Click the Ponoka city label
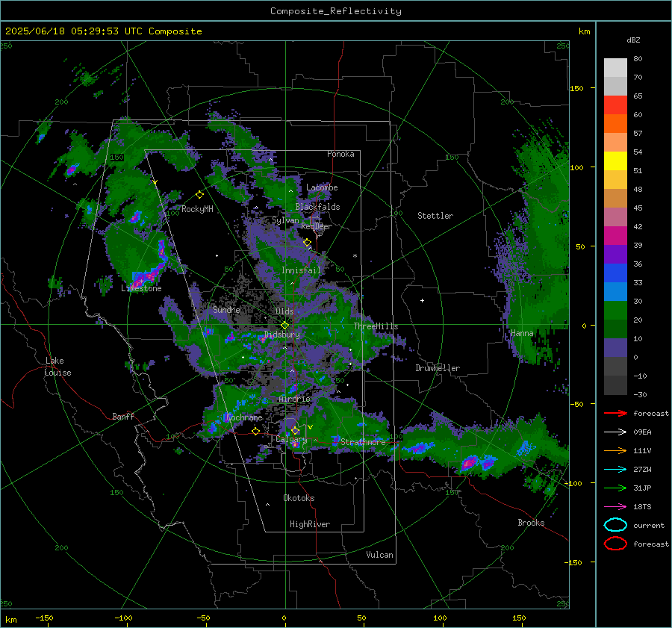This screenshot has height=628, width=672. pos(340,154)
